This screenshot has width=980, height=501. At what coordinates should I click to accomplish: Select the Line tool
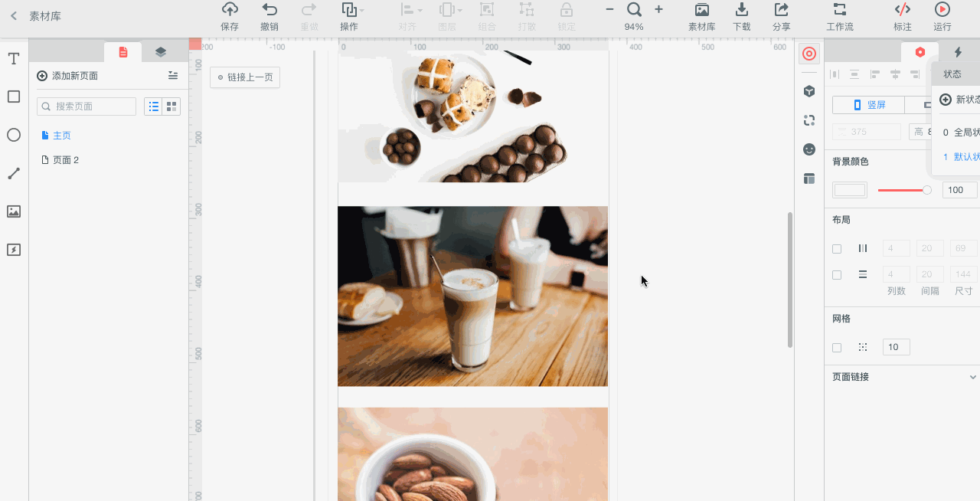pyautogui.click(x=14, y=173)
